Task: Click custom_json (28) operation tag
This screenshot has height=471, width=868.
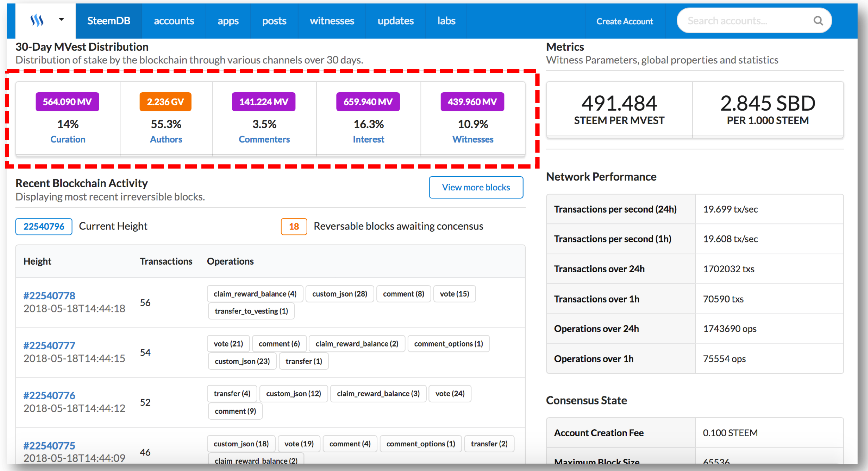Action: click(x=340, y=294)
